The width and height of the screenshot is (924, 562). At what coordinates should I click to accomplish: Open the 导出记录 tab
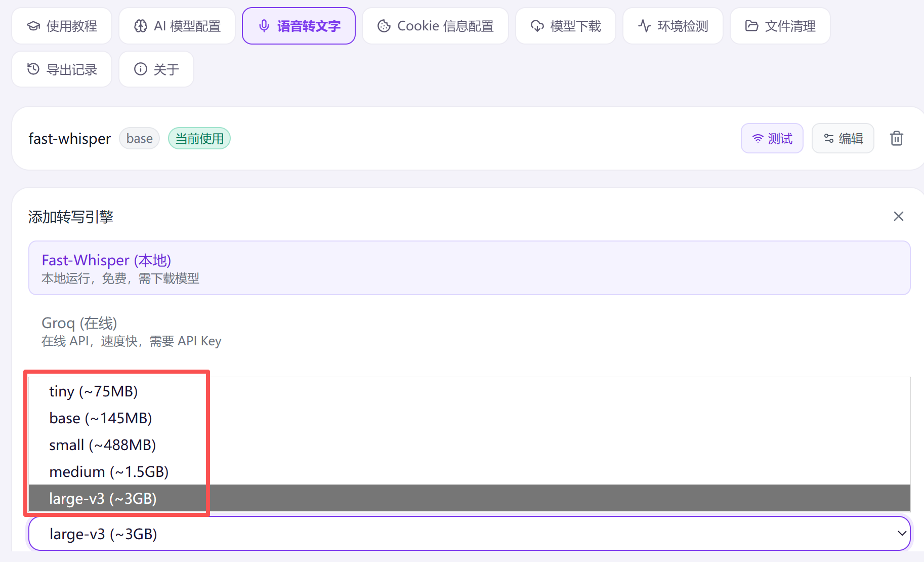coord(62,69)
